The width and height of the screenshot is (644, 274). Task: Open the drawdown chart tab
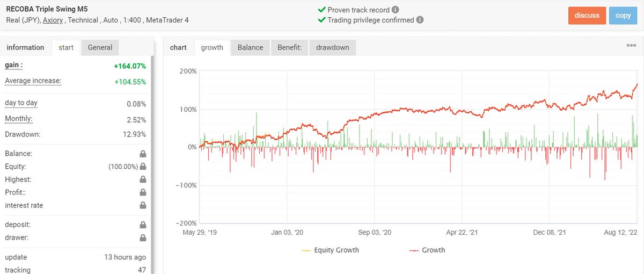coord(332,47)
